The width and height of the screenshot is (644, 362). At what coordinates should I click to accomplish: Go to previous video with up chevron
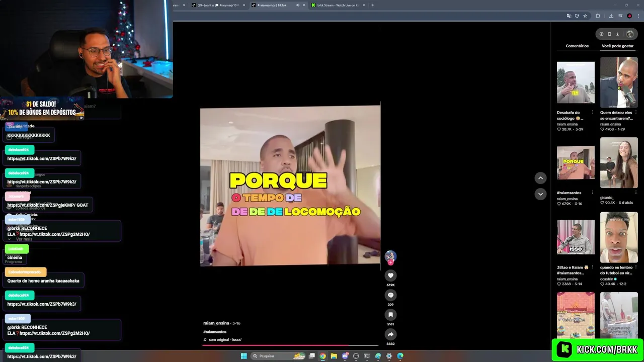click(540, 178)
